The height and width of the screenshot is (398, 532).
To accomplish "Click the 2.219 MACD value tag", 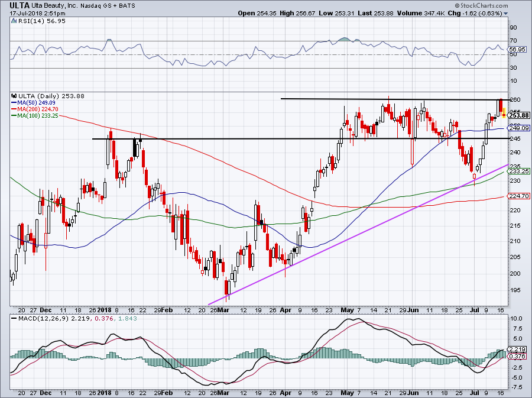I will [x=518, y=350].
